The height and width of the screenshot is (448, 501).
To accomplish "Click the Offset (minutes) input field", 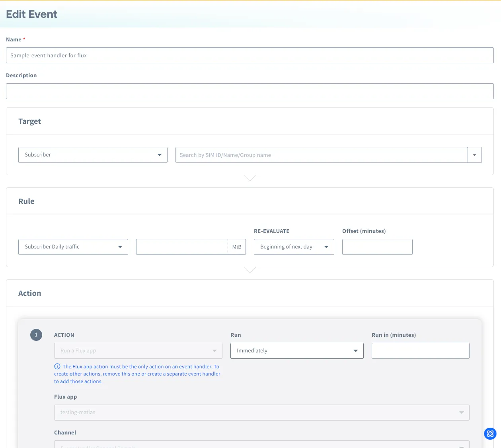I will [x=377, y=247].
